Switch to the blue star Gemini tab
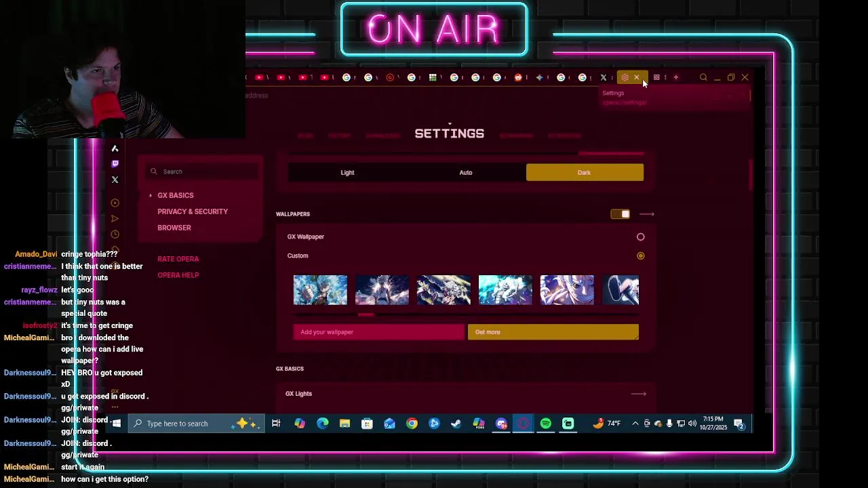This screenshot has height=488, width=868. pyautogui.click(x=540, y=77)
